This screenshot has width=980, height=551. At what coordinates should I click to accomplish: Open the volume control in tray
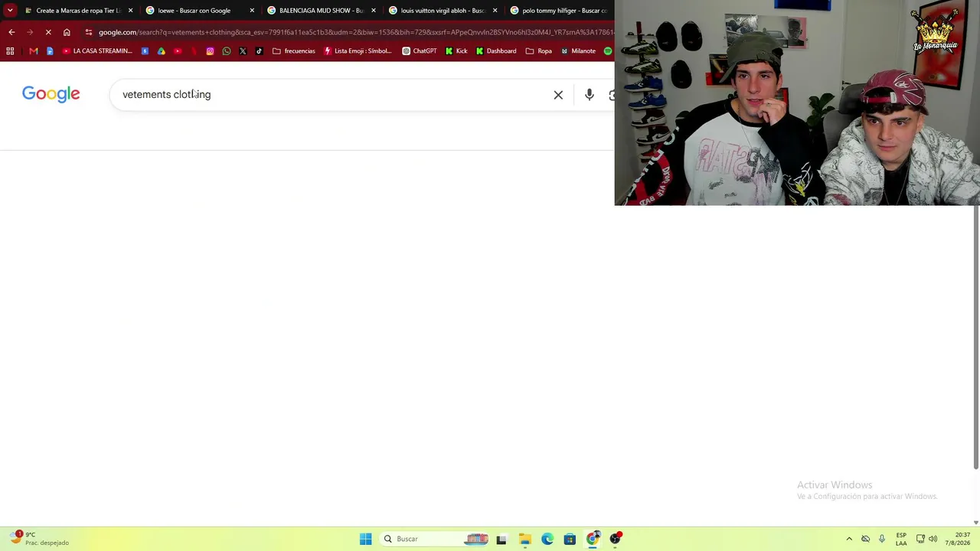tap(933, 539)
